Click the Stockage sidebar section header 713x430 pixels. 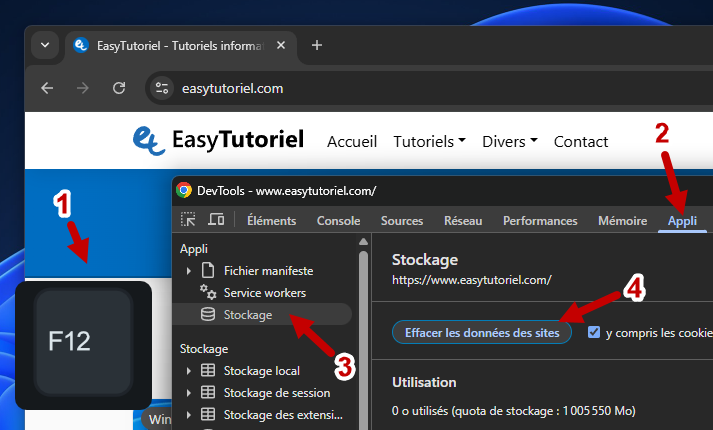coord(204,349)
